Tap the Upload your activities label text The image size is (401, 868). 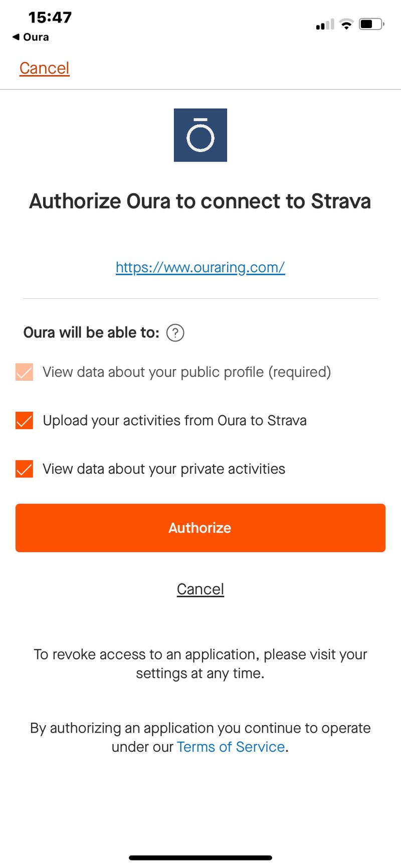tap(174, 420)
